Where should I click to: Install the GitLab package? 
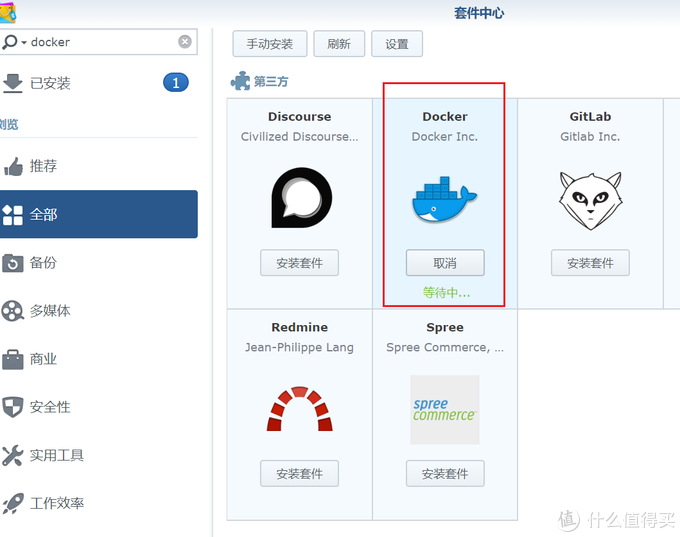pyautogui.click(x=589, y=263)
